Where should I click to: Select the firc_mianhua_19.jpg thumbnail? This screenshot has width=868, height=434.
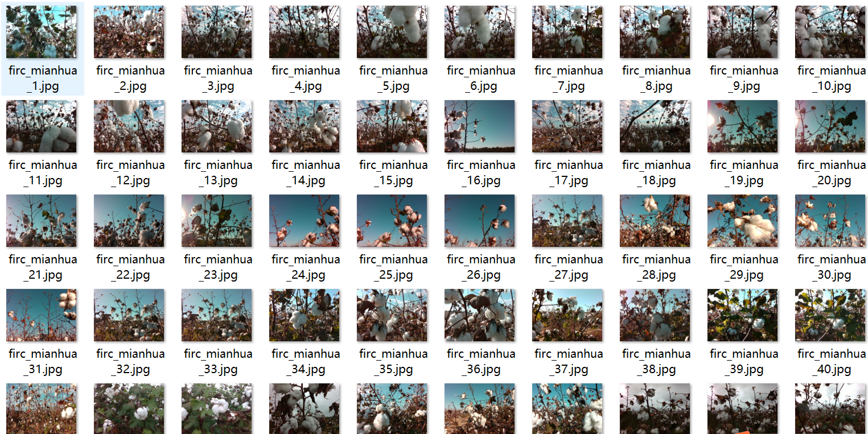pyautogui.click(x=743, y=126)
